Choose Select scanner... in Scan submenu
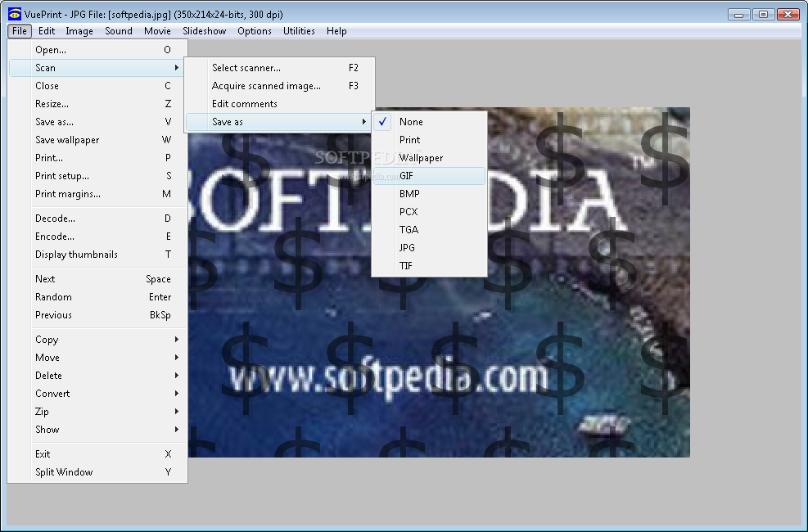 coord(279,68)
